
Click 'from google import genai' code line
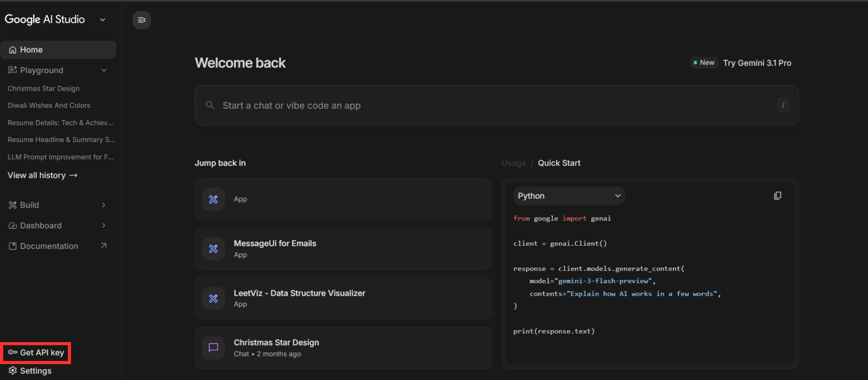click(562, 218)
